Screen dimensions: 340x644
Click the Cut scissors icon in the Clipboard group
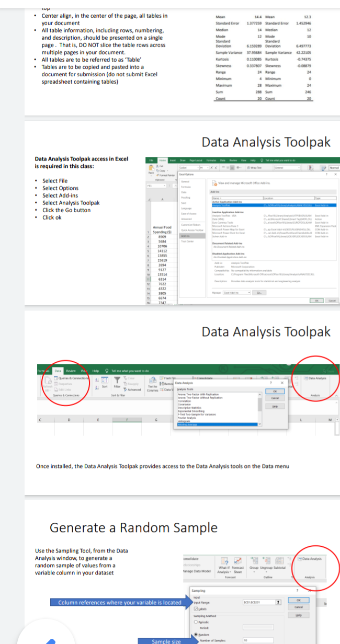[158, 166]
